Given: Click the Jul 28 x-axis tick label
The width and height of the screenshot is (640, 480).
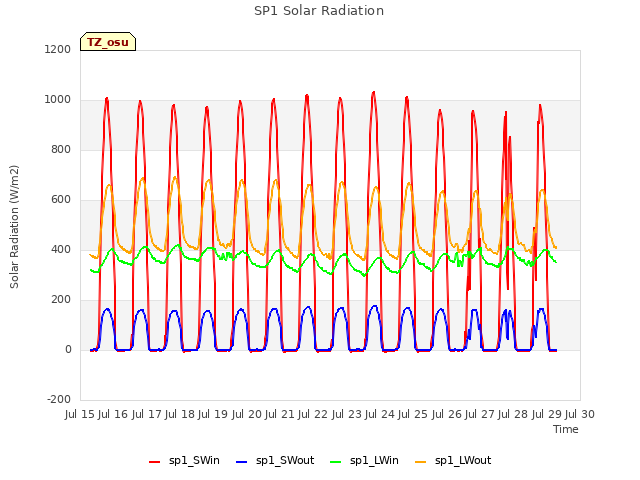Looking at the screenshot, I should pos(513,414).
